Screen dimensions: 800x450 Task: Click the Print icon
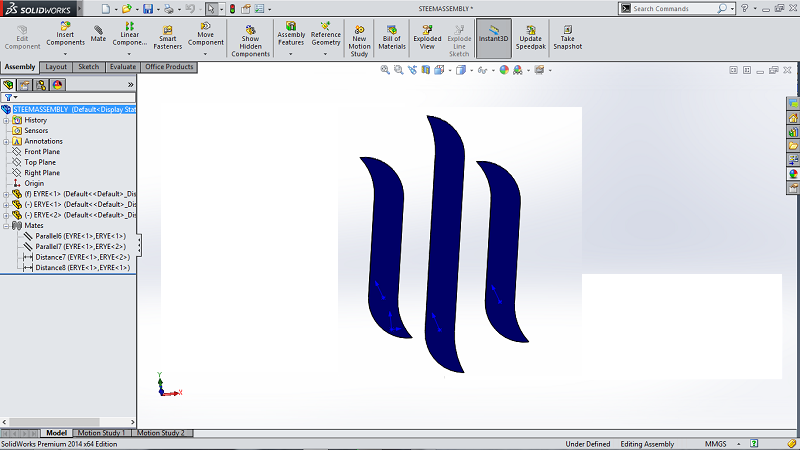pyautogui.click(x=168, y=9)
